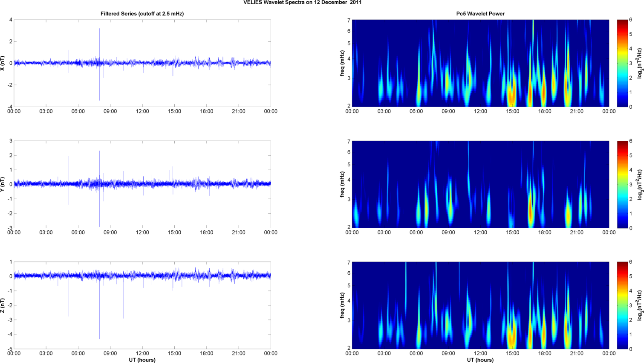The width and height of the screenshot is (644, 363).
Task: Click 'UT (hours)' label under the Z series plot
Action: [142, 360]
